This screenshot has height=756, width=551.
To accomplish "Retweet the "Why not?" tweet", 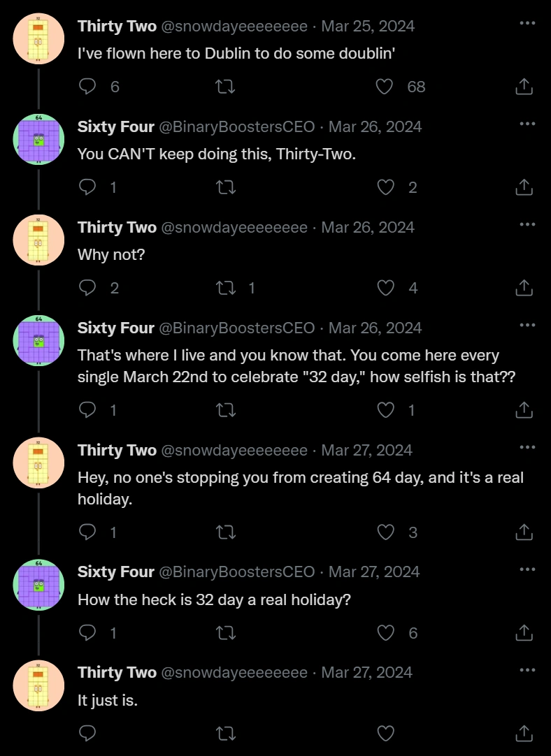I will [x=226, y=288].
